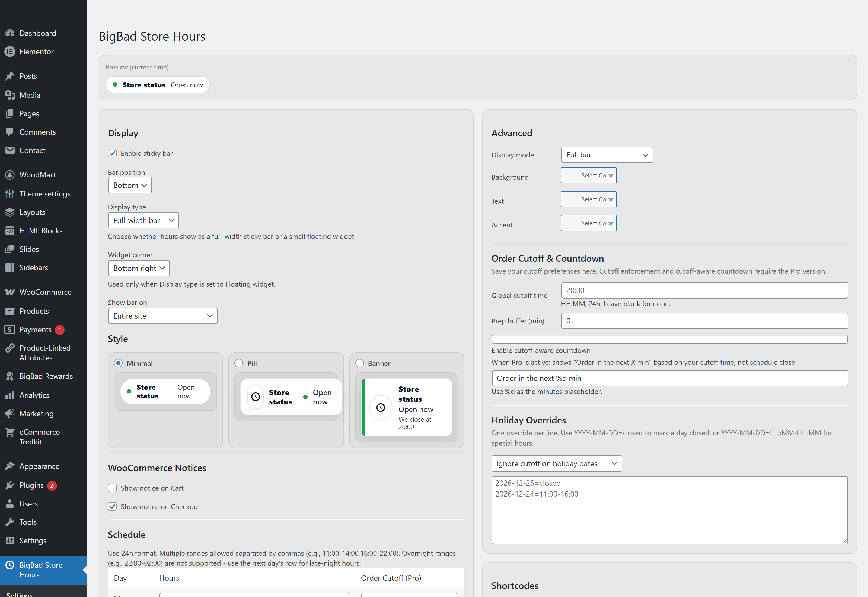Viewport: 868px width, 597px height.
Task: Click the Minimal style preview pill
Action: click(165, 392)
